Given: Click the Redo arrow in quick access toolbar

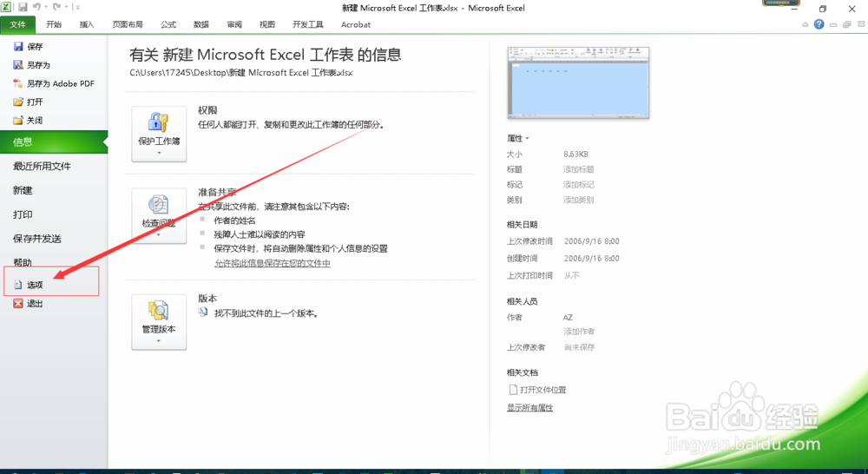Looking at the screenshot, I should [56, 7].
